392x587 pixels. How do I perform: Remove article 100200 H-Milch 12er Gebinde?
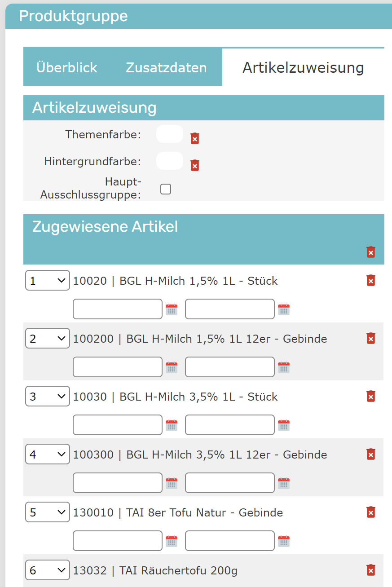coord(370,339)
